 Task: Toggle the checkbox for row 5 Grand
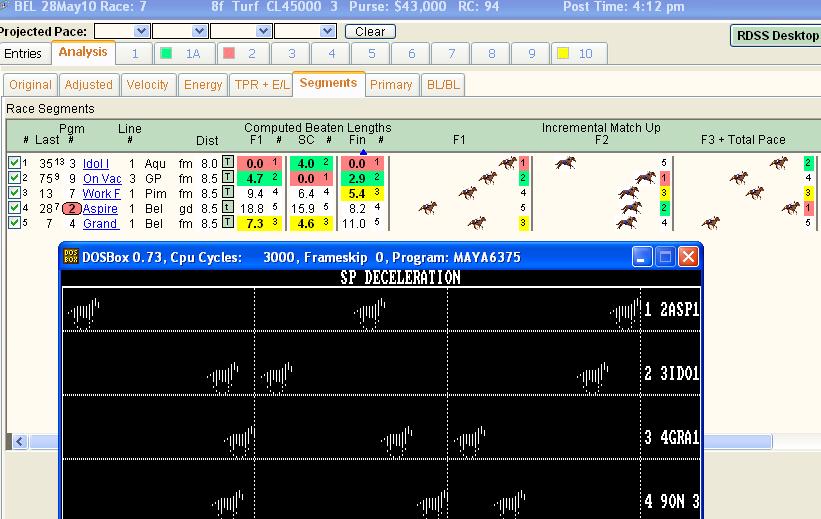pyautogui.click(x=14, y=223)
